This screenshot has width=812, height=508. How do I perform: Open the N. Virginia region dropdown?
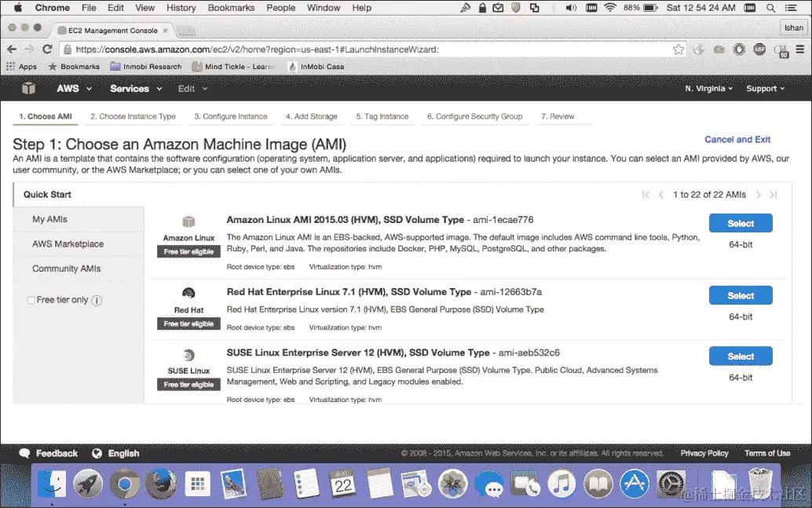708,89
